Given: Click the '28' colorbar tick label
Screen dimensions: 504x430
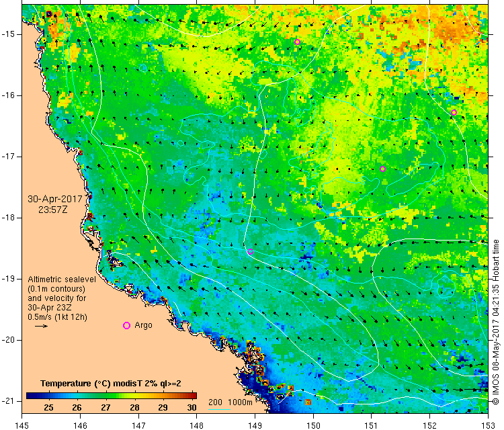Looking at the screenshot, I should tap(134, 408).
